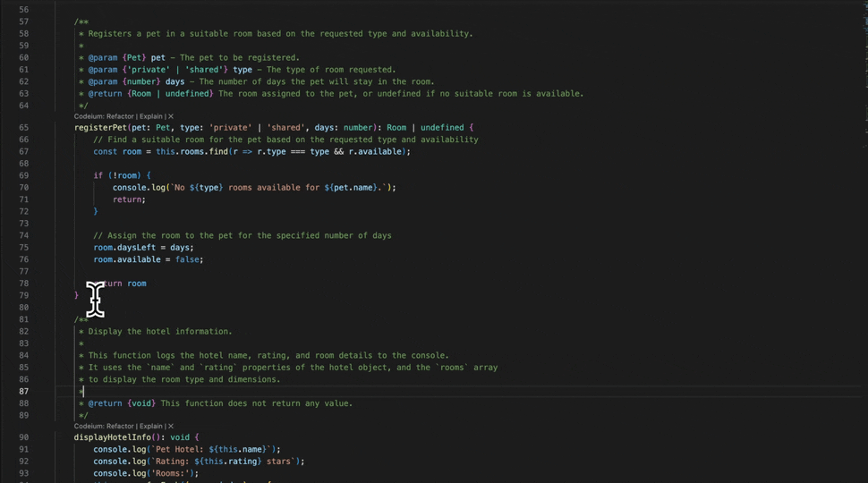Click comment 'This function logs the hotel name'

pos(268,356)
